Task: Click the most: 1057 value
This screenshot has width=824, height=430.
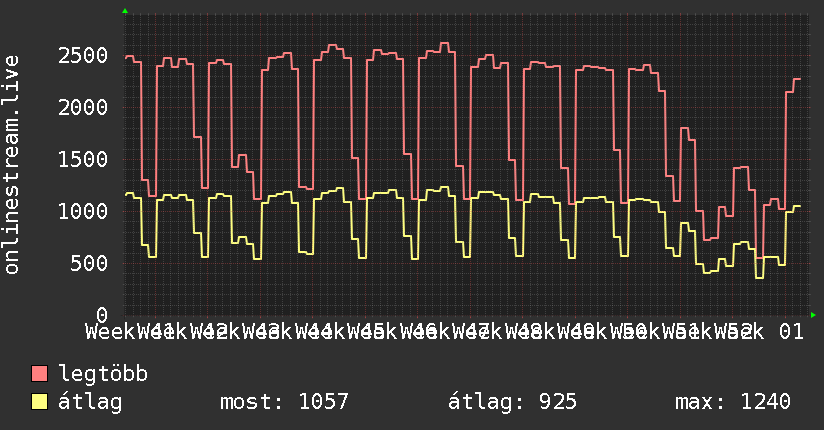Action: point(284,402)
